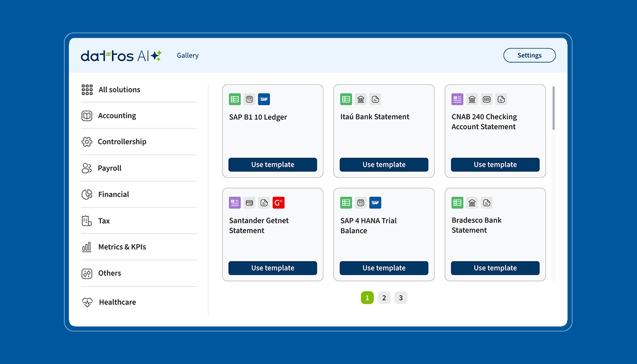
Task: Click the Payroll people icon
Action: [x=87, y=168]
